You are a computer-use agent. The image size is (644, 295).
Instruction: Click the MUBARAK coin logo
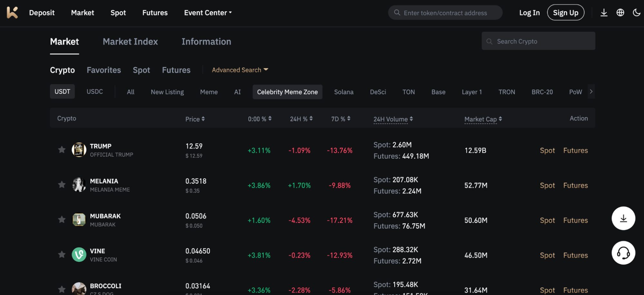(79, 220)
